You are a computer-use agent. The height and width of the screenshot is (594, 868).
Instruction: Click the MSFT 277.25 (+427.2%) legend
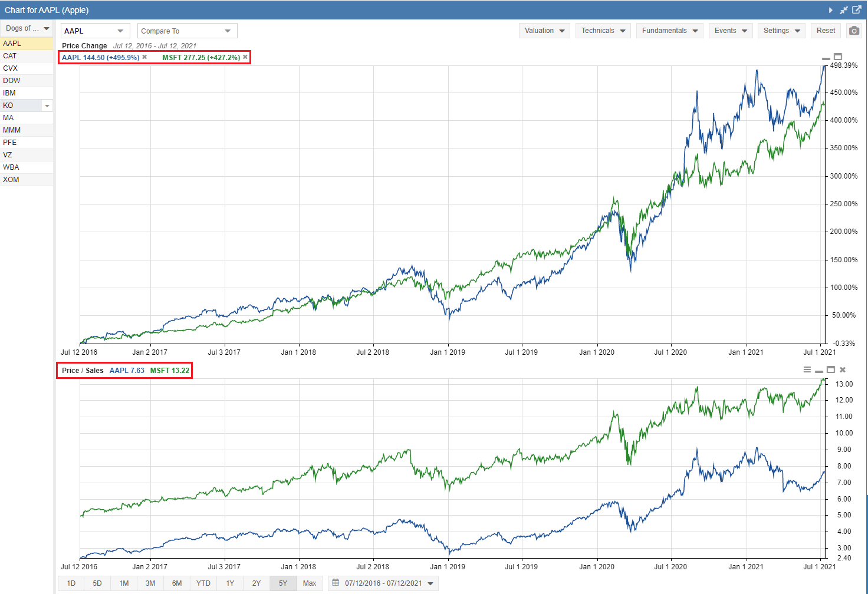[201, 57]
